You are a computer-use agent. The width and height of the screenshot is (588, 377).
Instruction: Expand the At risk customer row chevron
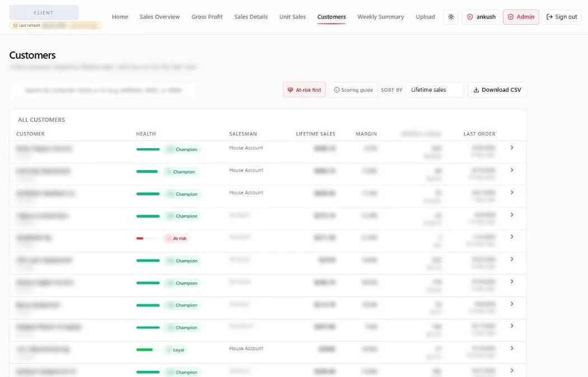(x=512, y=237)
